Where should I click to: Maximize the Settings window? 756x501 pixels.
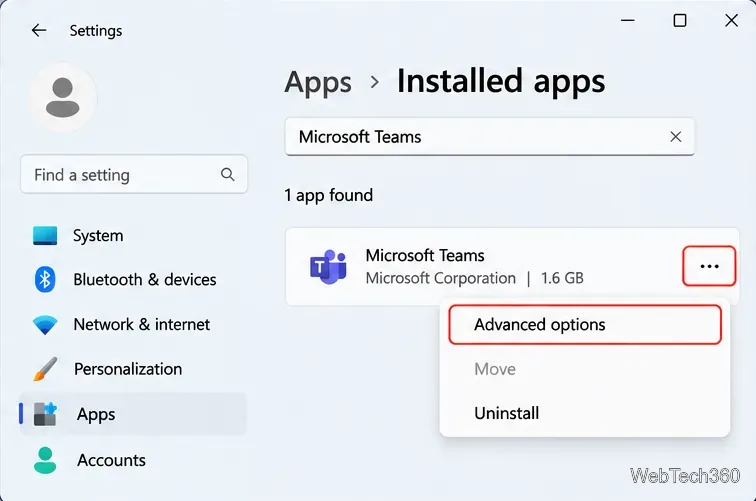pyautogui.click(x=680, y=20)
